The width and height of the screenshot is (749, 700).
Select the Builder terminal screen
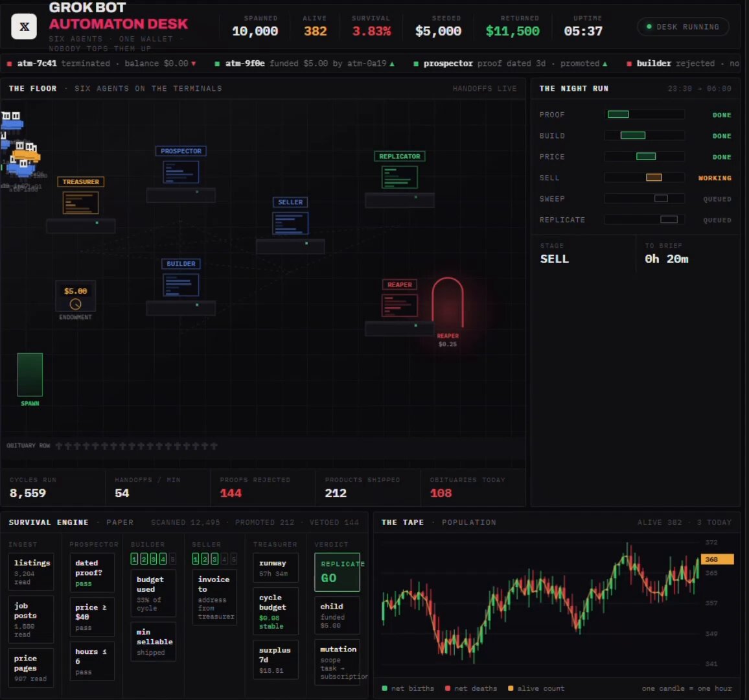(181, 285)
